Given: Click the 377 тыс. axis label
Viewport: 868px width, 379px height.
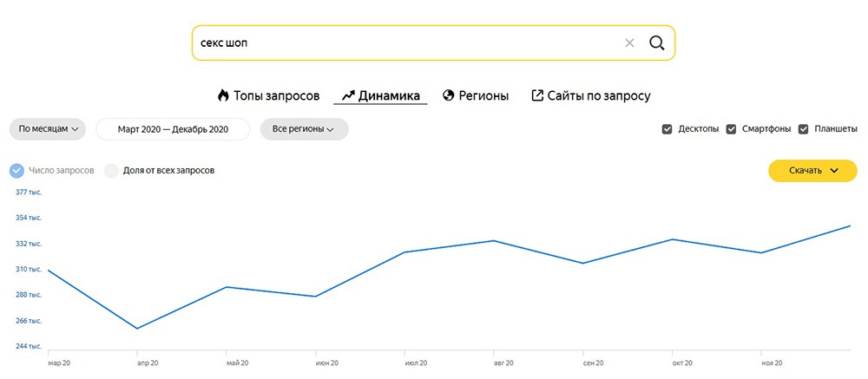Looking at the screenshot, I should point(30,192).
